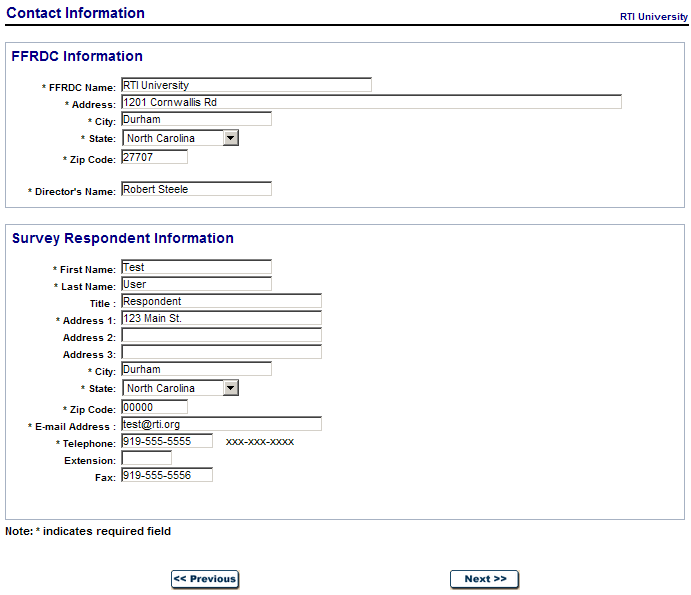The image size is (691, 595).
Task: Click the Address 1 field
Action: click(221, 318)
